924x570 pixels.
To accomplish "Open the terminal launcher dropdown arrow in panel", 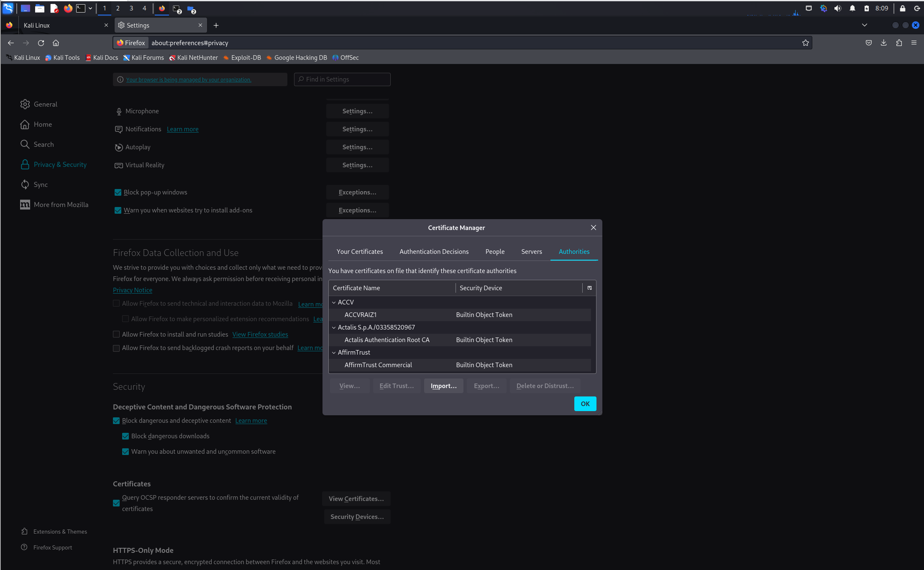I will pos(90,8).
